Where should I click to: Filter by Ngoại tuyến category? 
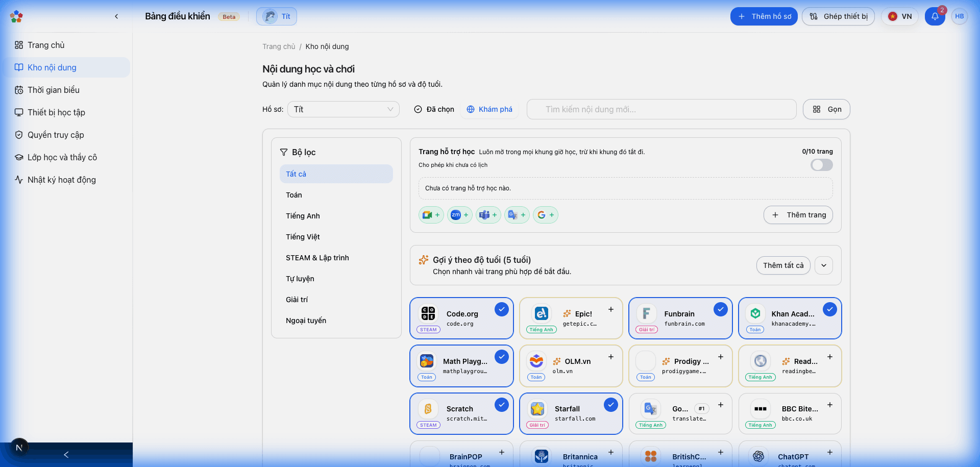click(x=336, y=321)
